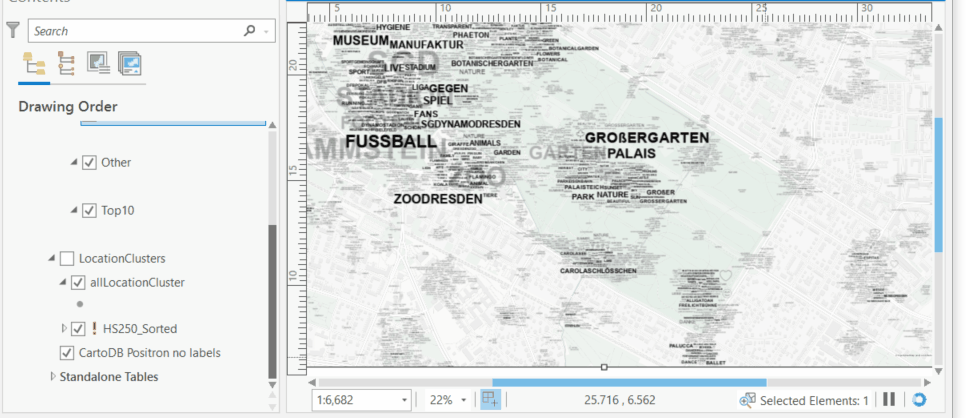Open the map scale 1:6,682 dropdown

coord(405,400)
